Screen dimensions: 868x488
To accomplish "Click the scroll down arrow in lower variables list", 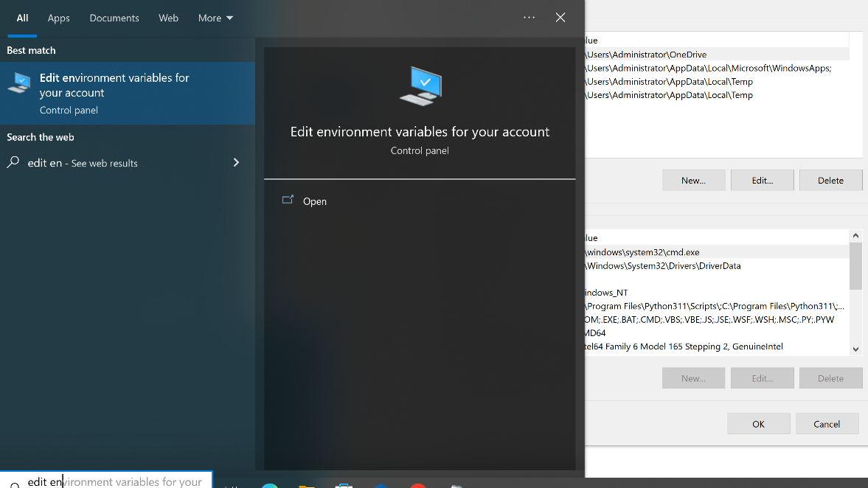I will [855, 349].
